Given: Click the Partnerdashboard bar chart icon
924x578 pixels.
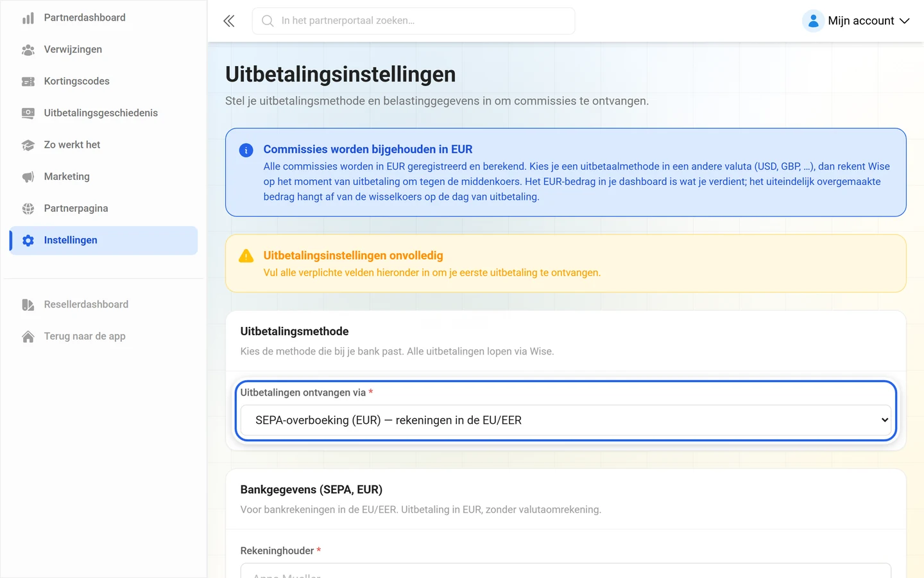Looking at the screenshot, I should pos(28,18).
